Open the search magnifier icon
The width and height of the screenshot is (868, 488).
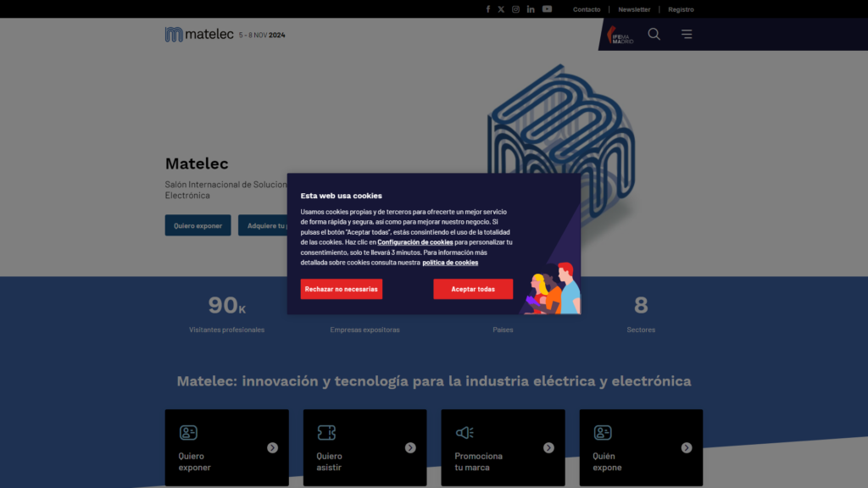[x=654, y=34]
